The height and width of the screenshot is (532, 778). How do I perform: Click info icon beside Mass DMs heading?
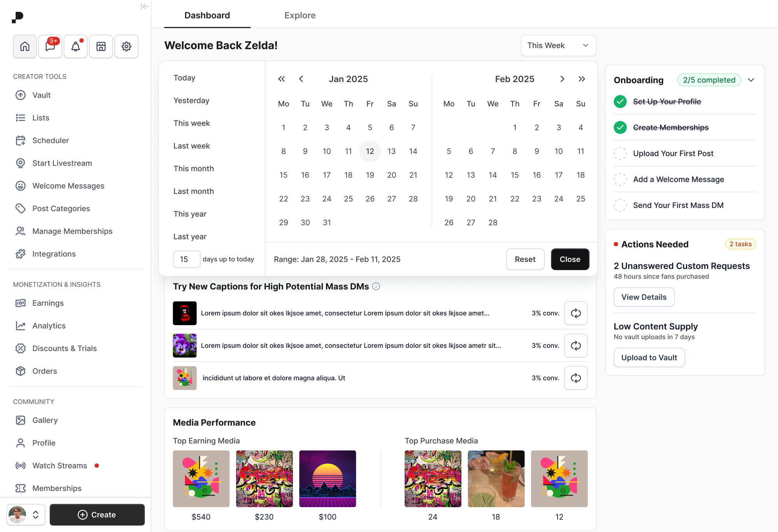[x=376, y=286]
